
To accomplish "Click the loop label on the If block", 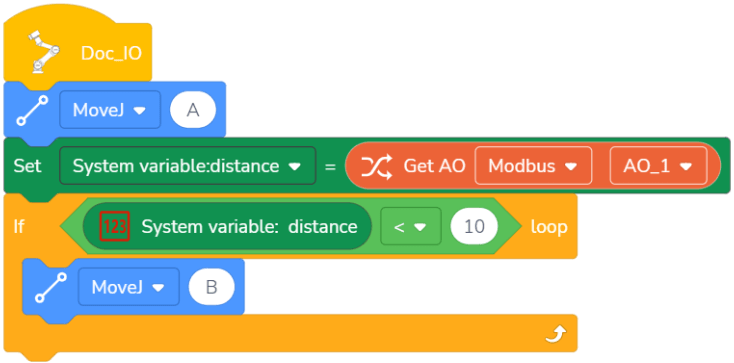I will (549, 227).
